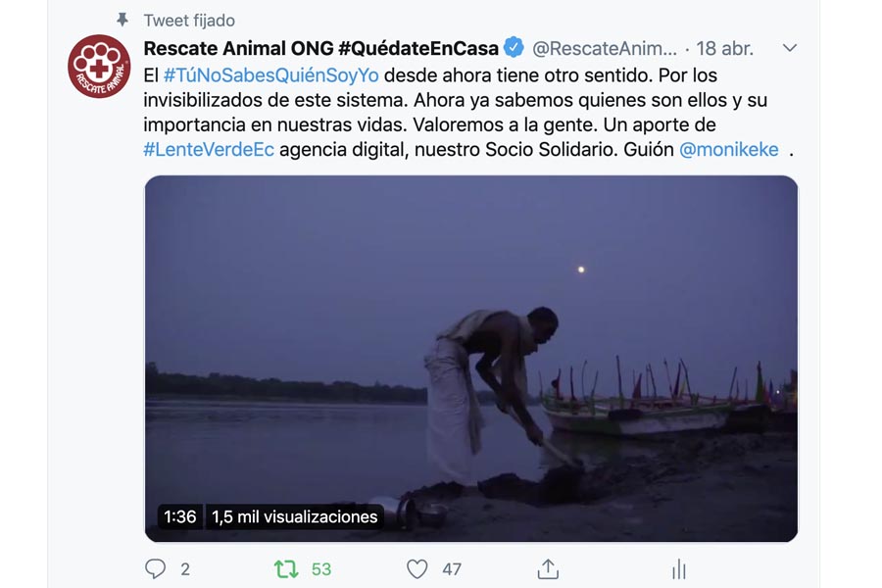
Task: Click the @RescateAnim... handle
Action: 605,49
